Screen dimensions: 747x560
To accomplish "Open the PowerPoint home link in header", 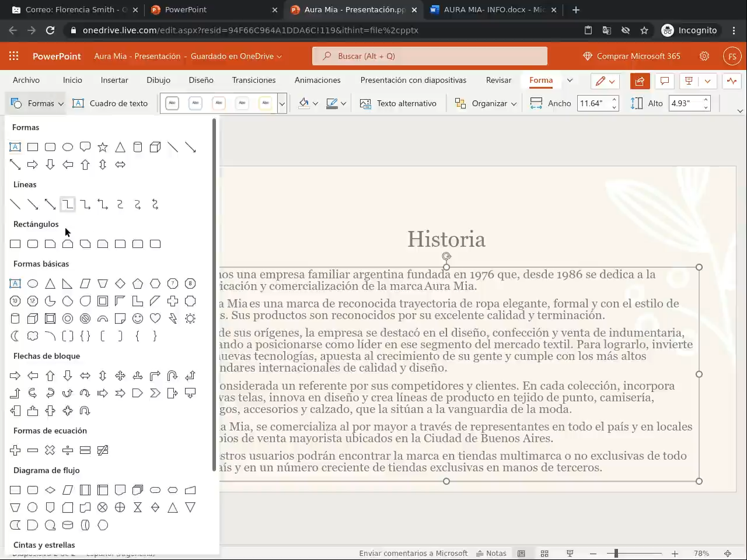I will click(57, 56).
